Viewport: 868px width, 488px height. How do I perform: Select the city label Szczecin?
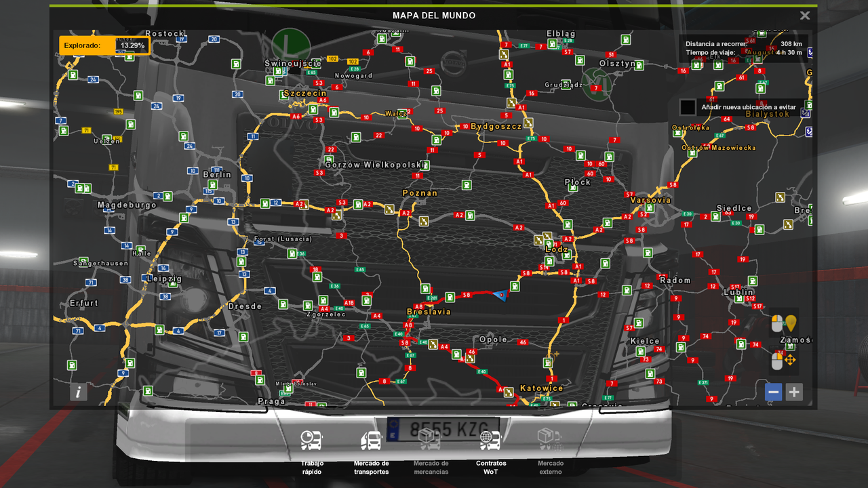coord(305,94)
